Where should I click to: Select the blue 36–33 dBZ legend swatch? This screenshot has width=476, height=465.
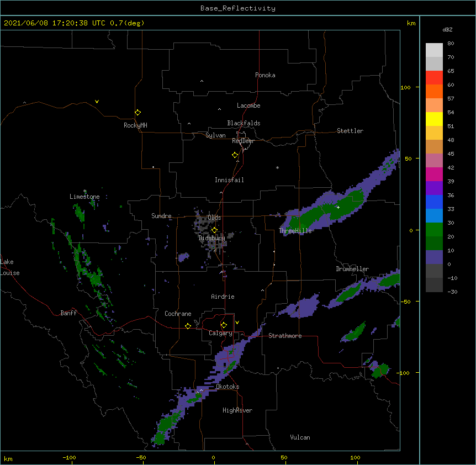434,202
